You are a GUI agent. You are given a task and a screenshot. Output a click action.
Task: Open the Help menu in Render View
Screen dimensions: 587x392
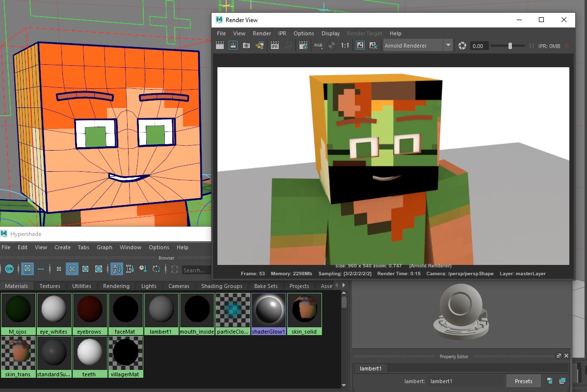point(395,33)
